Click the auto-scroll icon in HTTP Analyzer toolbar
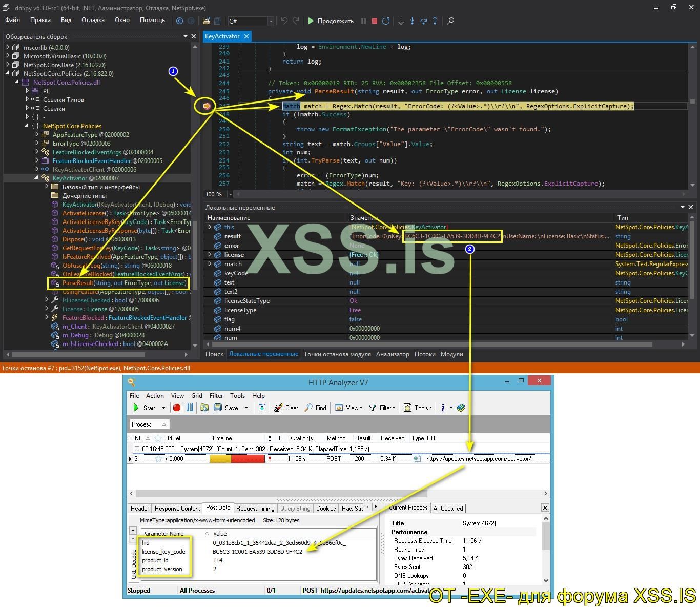This screenshot has width=700, height=609. 262,408
